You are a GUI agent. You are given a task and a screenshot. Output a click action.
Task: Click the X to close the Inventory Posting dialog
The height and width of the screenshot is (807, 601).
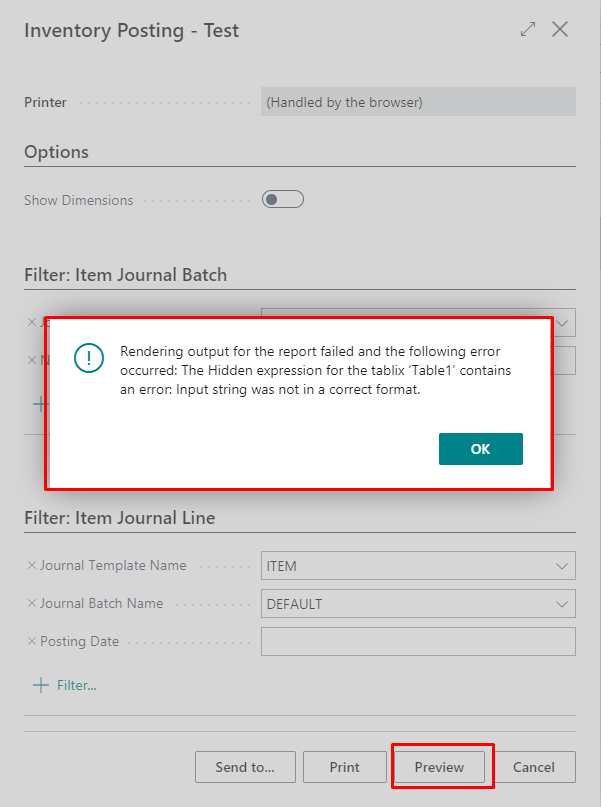pyautogui.click(x=560, y=29)
